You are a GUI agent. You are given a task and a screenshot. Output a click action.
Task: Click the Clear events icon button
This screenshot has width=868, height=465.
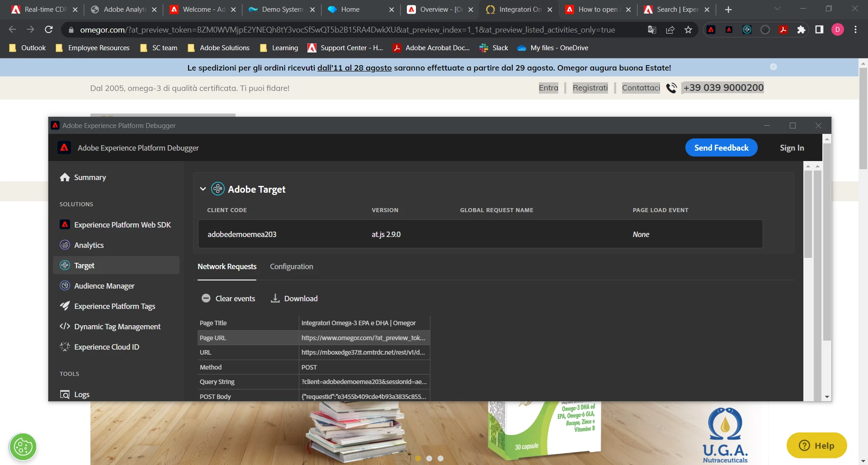pos(206,298)
